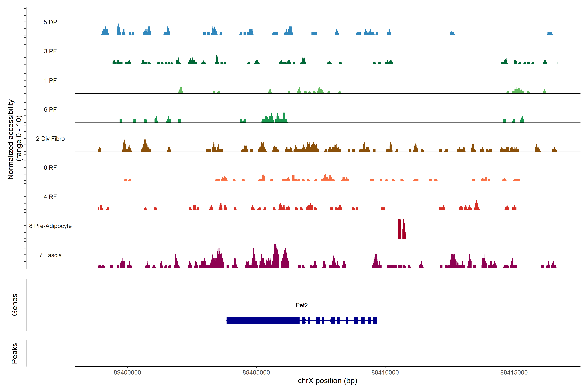Click the chrX position (bp) axis title
This screenshot has height=392, width=588.
pos(327,381)
